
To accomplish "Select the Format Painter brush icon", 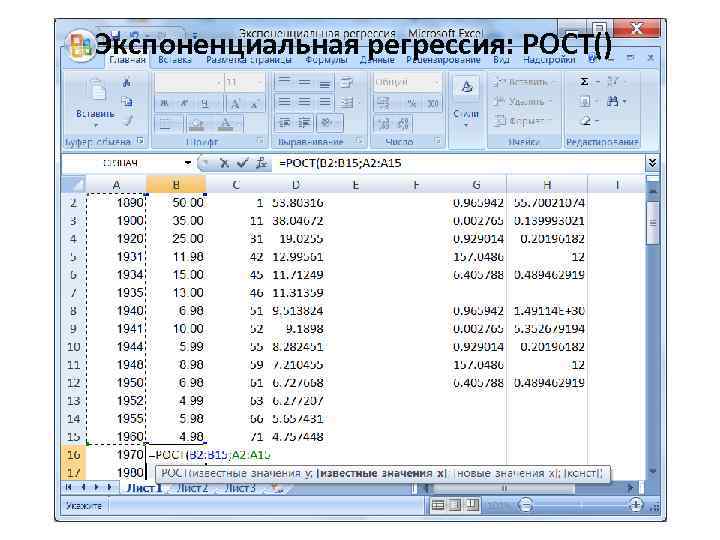I will pyautogui.click(x=128, y=121).
